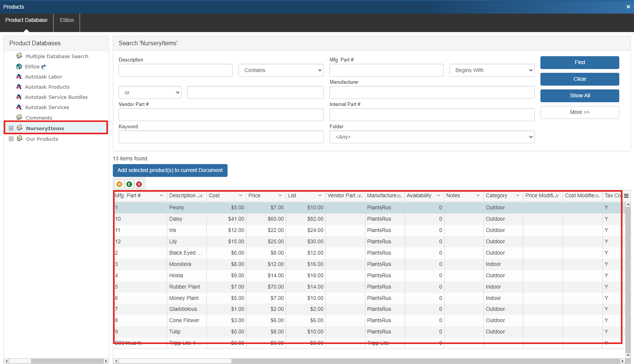
Task: Click the orange N (new product) icon
Action: pos(119,184)
